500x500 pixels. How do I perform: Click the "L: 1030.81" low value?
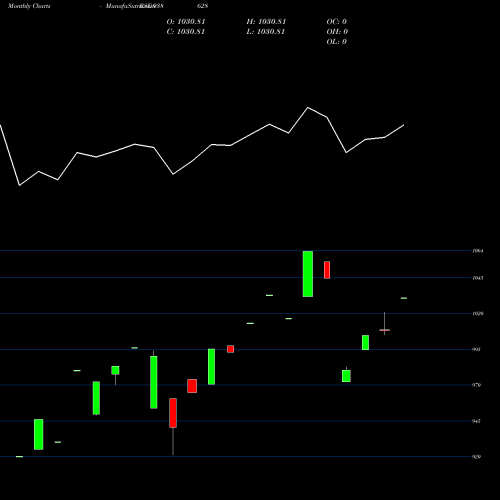[266, 32]
